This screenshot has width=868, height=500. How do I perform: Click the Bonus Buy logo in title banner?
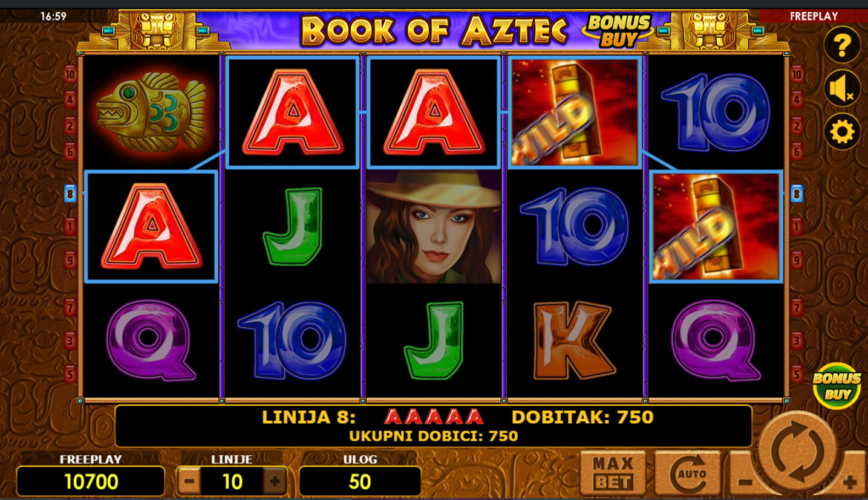coord(618,31)
